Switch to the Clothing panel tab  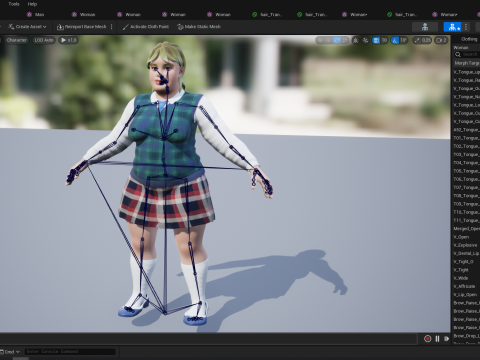point(469,39)
